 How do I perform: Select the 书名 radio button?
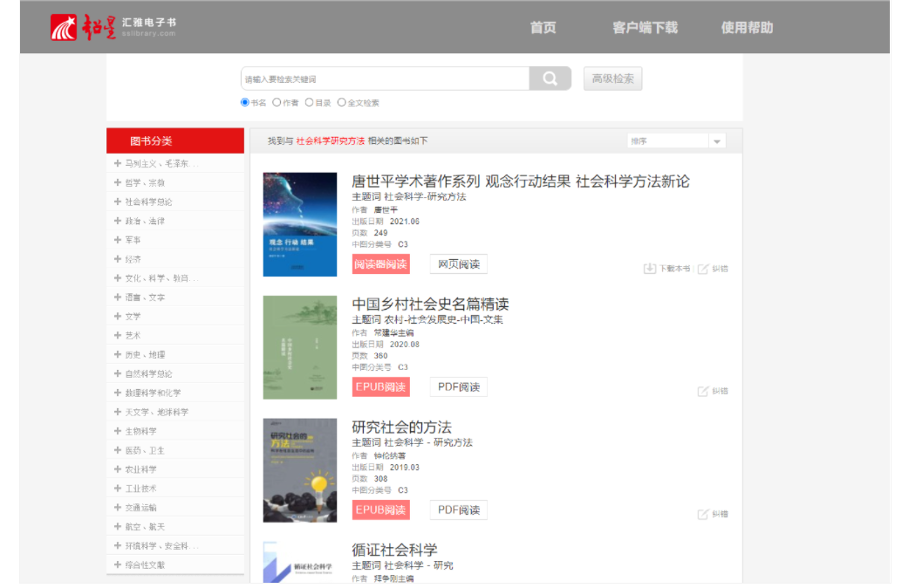tap(244, 102)
